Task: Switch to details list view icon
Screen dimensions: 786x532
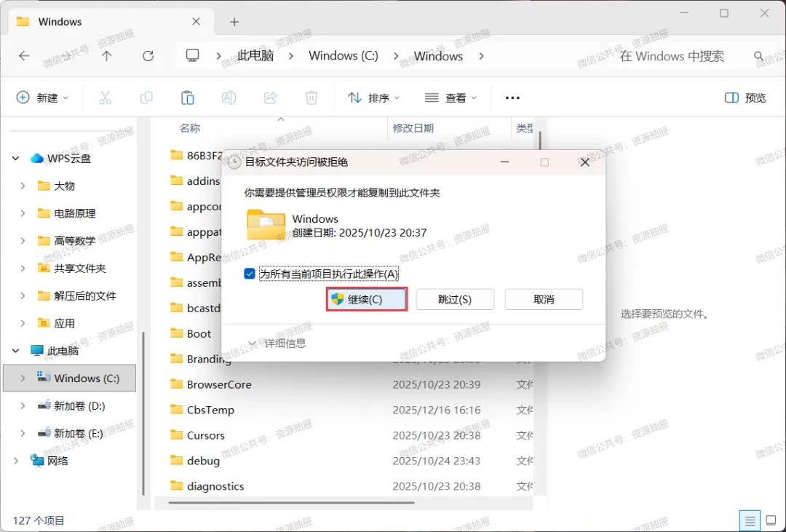Action: pos(750,521)
